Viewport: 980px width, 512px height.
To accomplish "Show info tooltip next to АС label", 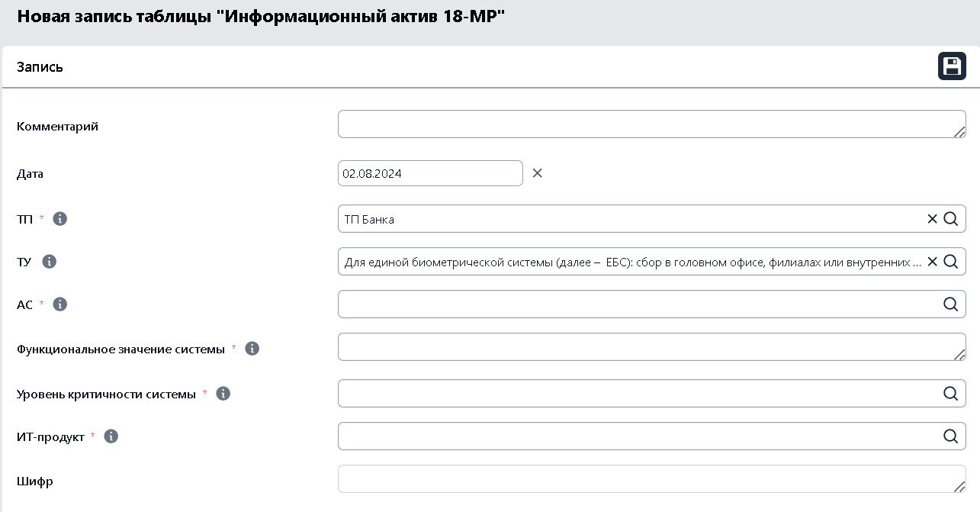I will [x=60, y=304].
